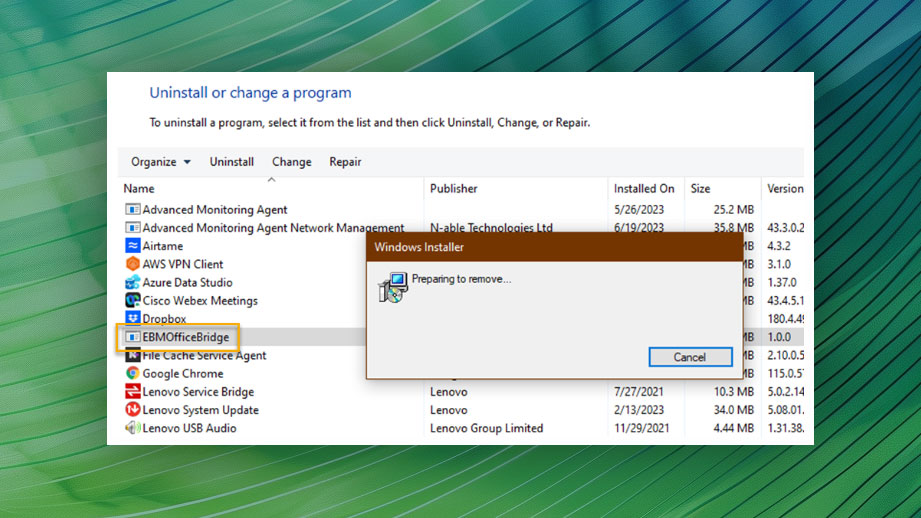Select File Cache Service Agent entry
Screen dimensions: 921x518
coord(204,355)
